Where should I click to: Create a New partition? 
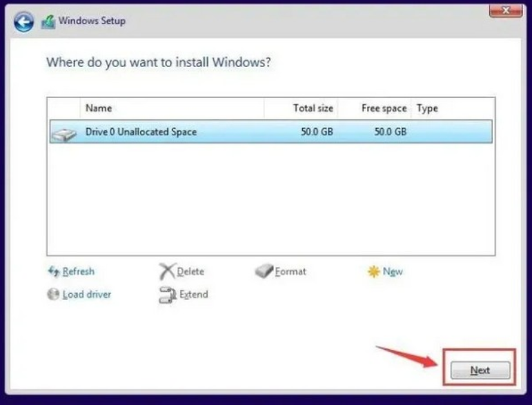point(393,271)
